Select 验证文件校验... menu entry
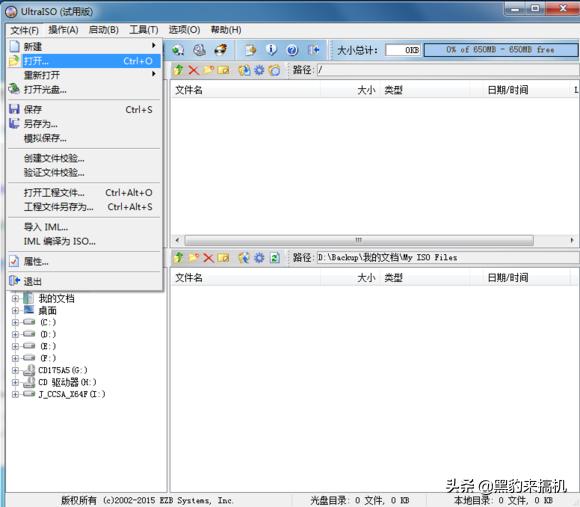 point(84,173)
